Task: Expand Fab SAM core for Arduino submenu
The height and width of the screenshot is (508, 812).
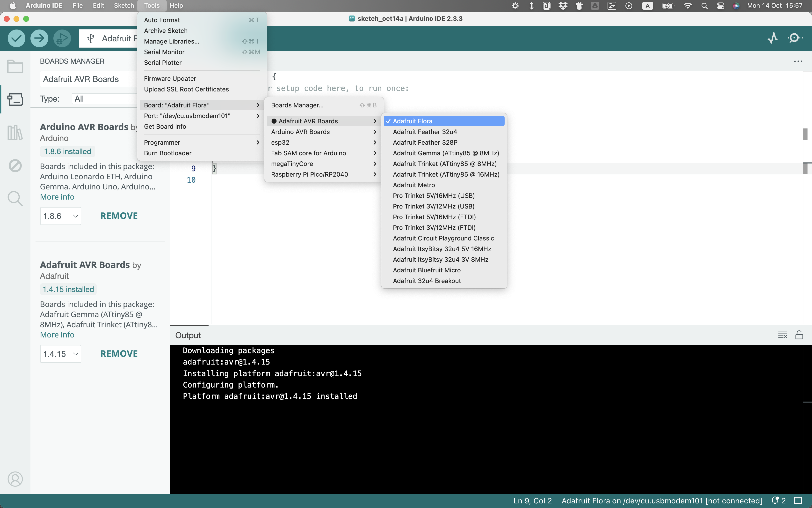Action: 324,153
